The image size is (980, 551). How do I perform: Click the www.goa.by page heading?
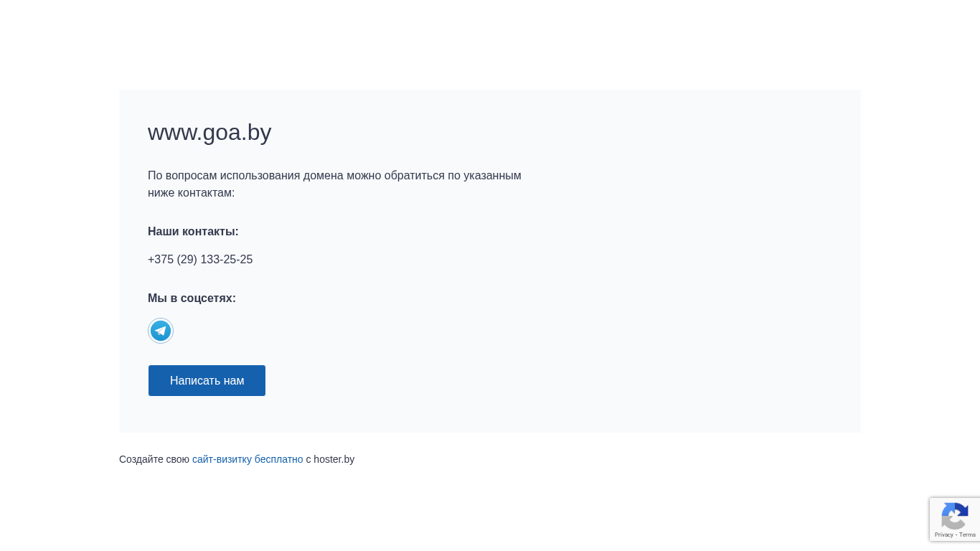209,133
